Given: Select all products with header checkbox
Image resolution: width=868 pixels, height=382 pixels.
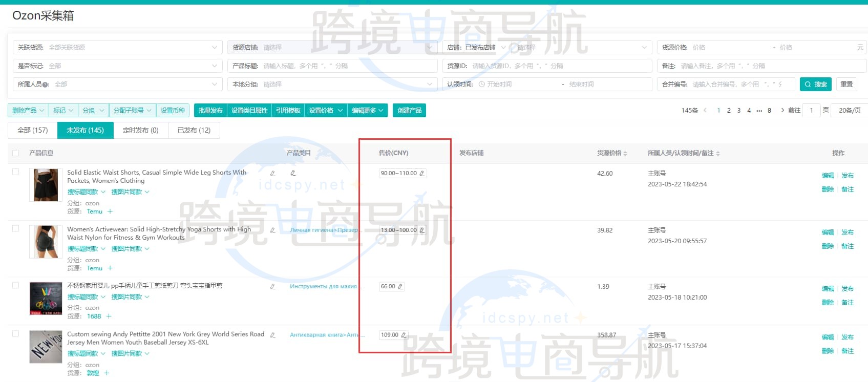Looking at the screenshot, I should [15, 153].
